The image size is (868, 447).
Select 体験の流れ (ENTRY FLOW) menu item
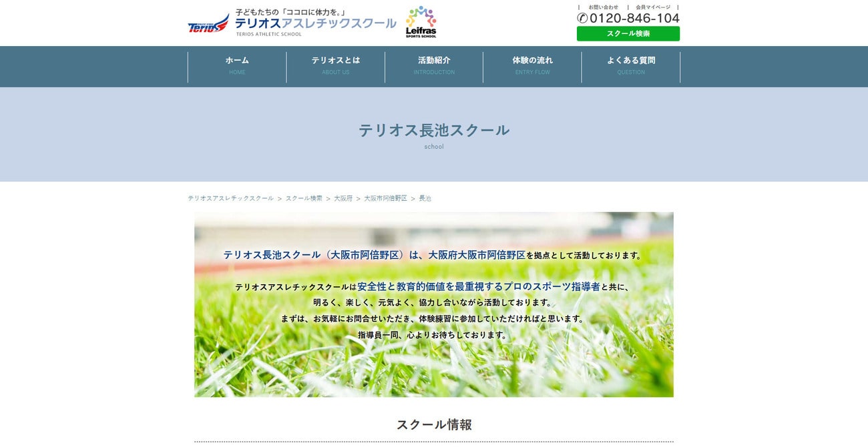click(x=532, y=65)
